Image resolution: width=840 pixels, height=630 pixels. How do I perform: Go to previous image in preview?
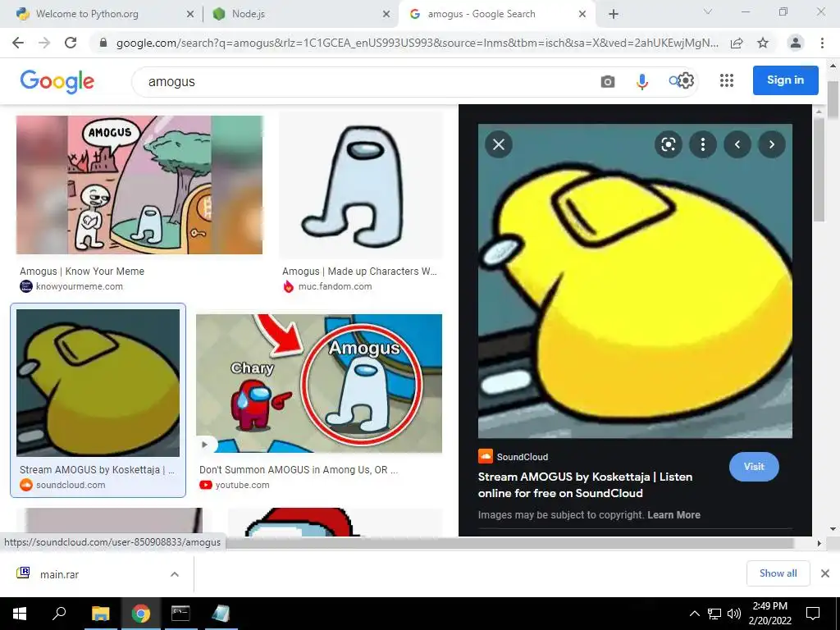pyautogui.click(x=737, y=144)
